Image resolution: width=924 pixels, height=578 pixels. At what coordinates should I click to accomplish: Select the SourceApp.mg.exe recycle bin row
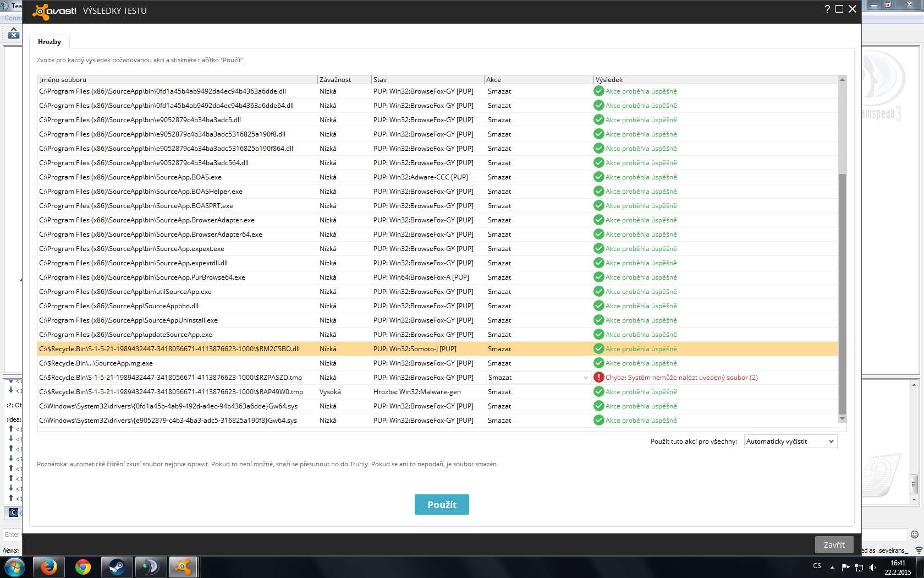[437, 363]
